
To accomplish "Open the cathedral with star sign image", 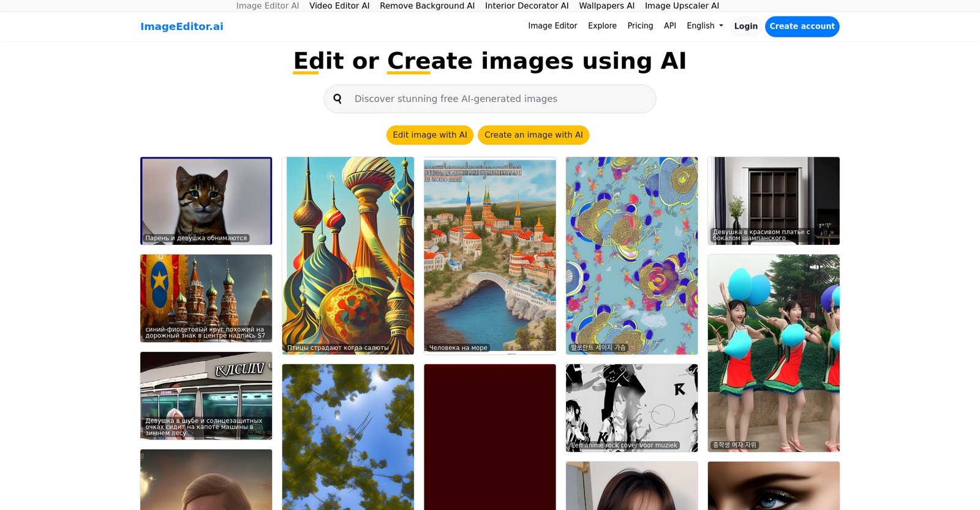I will pos(206,298).
